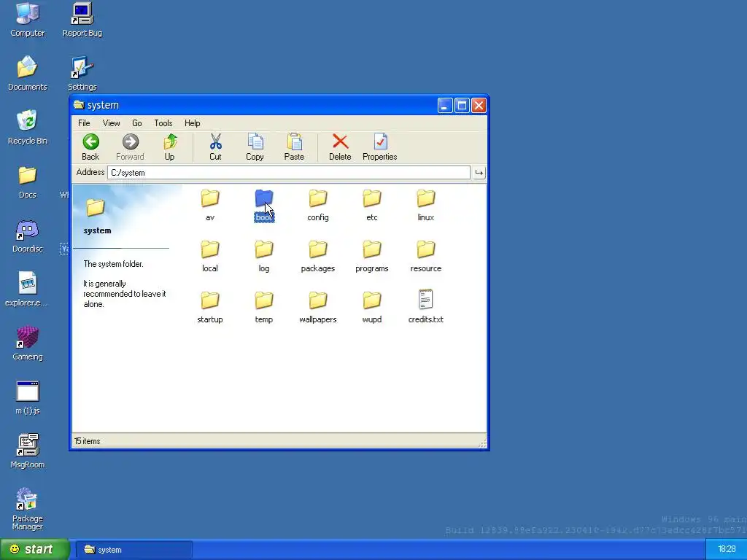Open the Go menu
The height and width of the screenshot is (560, 747).
136,122
